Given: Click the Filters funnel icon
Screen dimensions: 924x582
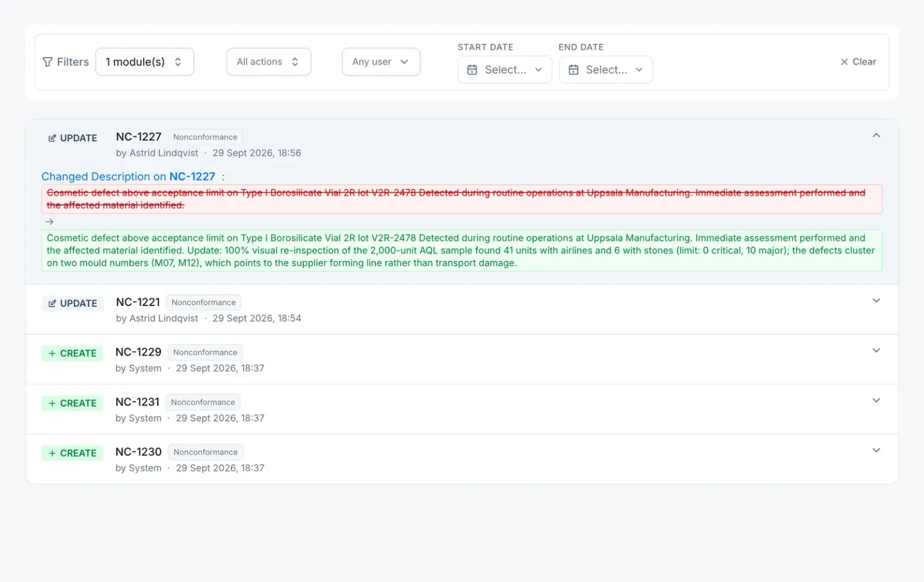Looking at the screenshot, I should pos(48,62).
